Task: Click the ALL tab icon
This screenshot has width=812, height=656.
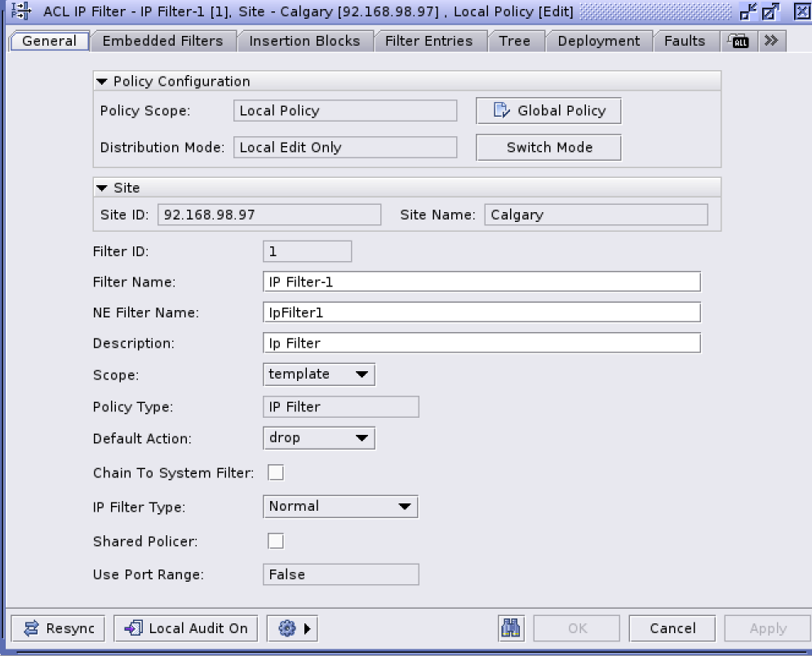Action: tap(740, 42)
